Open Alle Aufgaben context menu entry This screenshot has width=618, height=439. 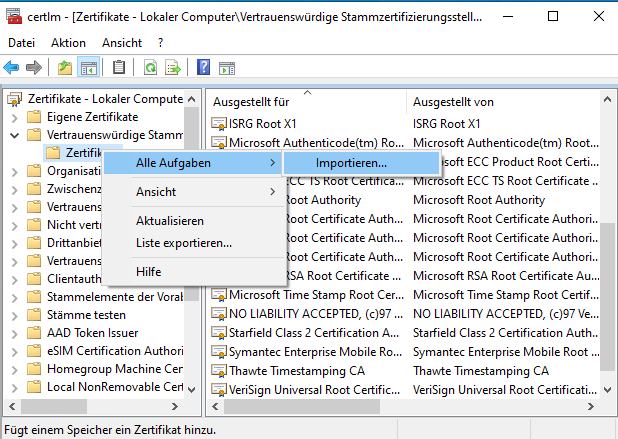coord(193,163)
